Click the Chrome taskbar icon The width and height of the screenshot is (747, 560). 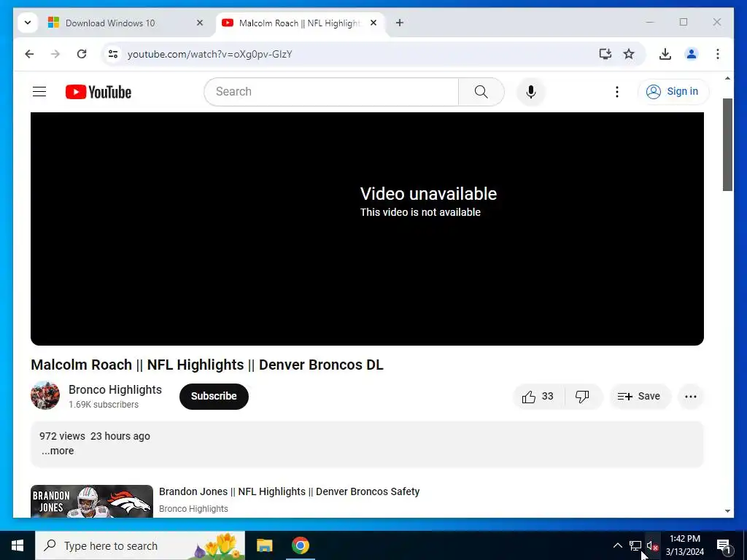300,545
